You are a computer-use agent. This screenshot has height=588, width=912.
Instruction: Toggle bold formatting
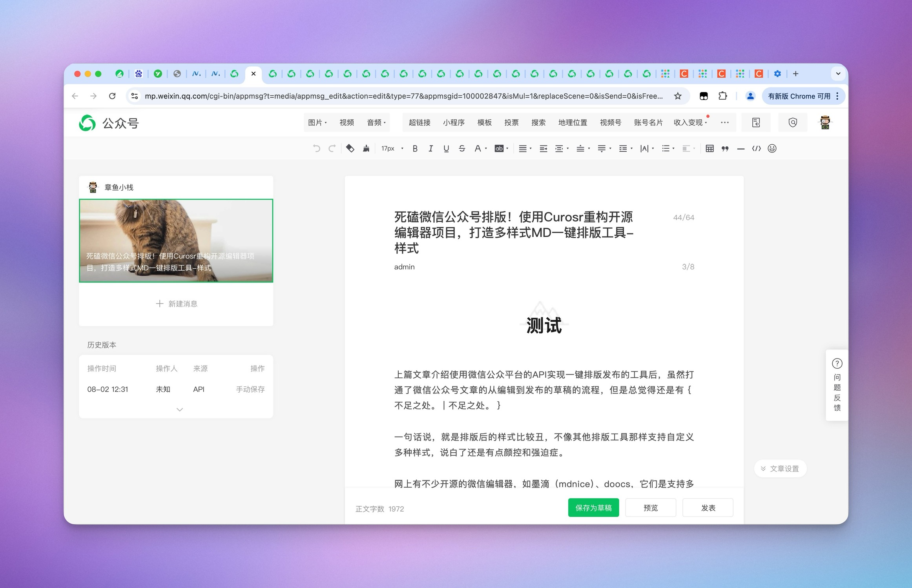click(415, 148)
